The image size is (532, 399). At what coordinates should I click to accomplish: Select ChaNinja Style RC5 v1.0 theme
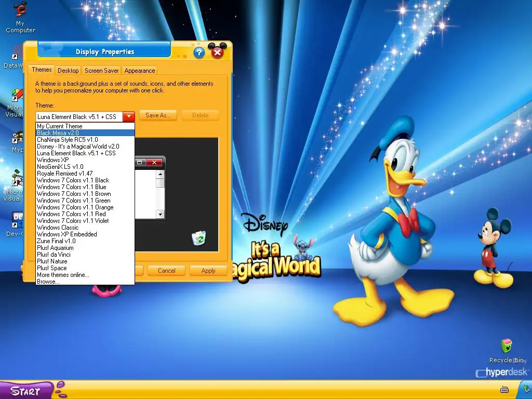pyautogui.click(x=85, y=140)
